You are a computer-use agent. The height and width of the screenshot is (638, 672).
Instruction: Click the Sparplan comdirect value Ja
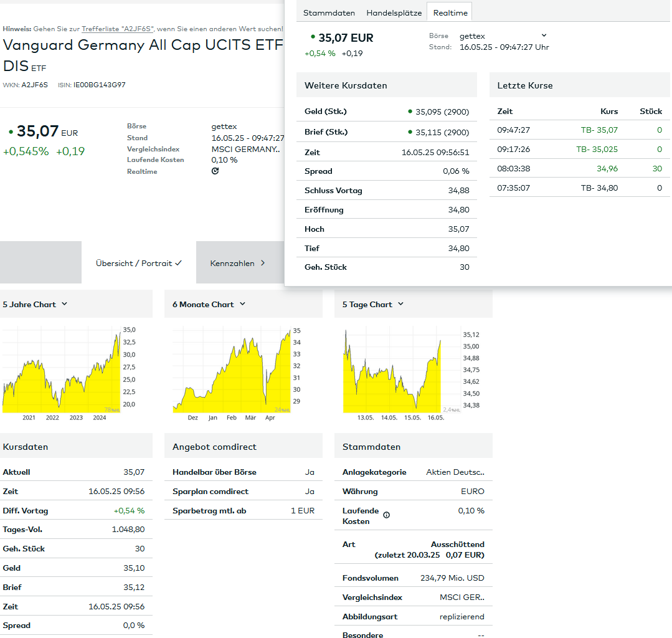[x=310, y=492]
